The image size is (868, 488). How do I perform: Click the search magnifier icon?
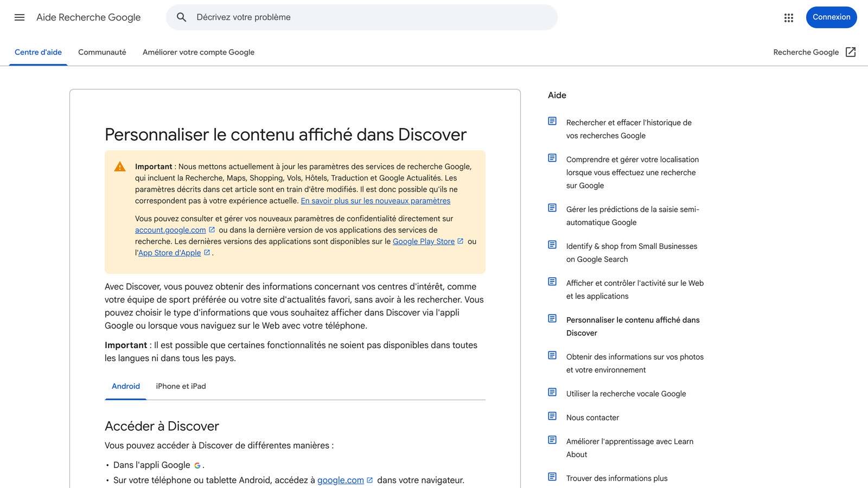click(x=182, y=17)
